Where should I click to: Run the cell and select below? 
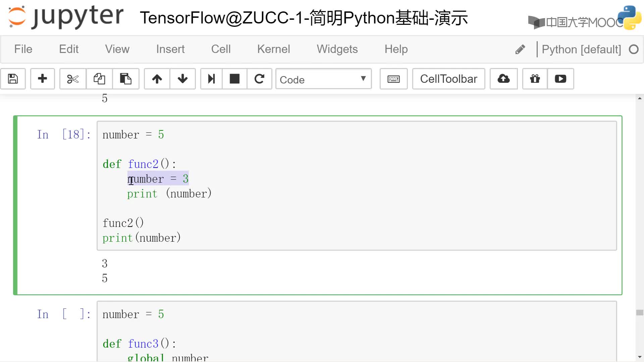pyautogui.click(x=211, y=79)
